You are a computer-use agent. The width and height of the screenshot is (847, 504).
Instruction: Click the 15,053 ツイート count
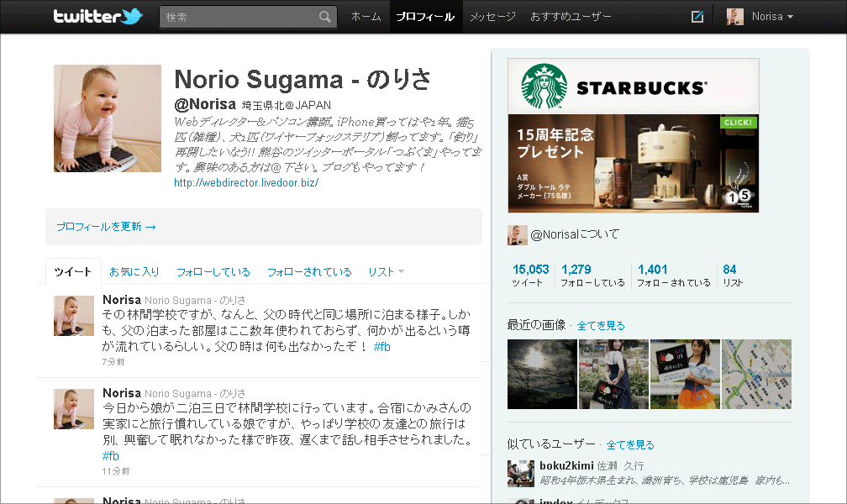[530, 275]
